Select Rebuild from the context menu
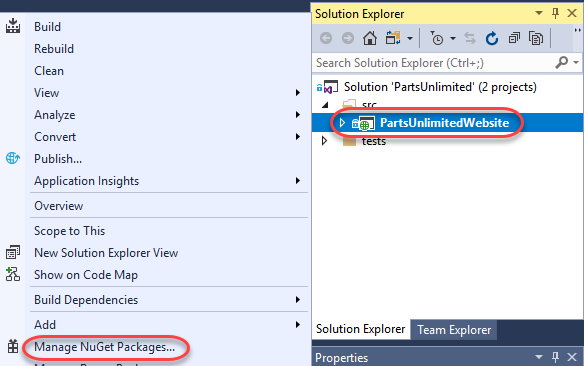Screen dimensions: 584x366 (54, 49)
